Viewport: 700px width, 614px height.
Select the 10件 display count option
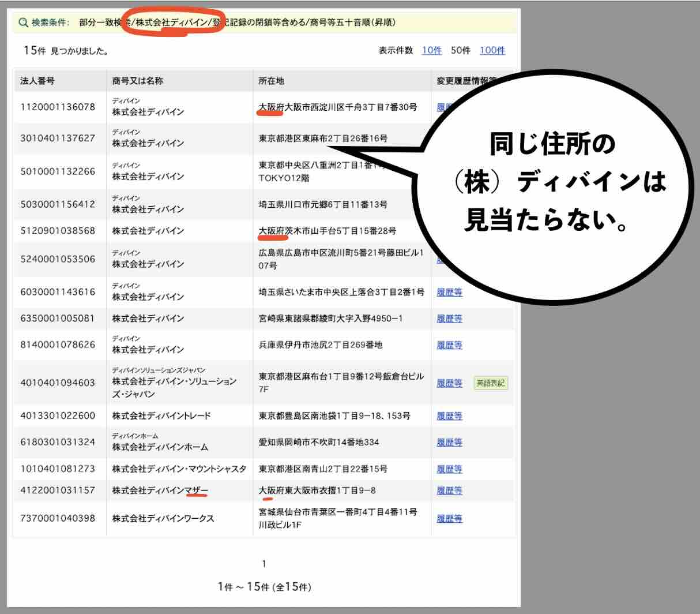pos(432,50)
